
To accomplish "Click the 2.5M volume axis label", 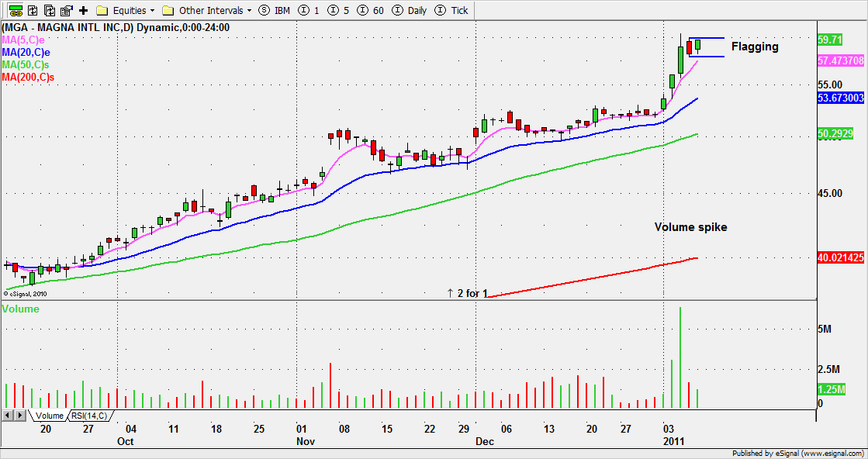I will 829,369.
